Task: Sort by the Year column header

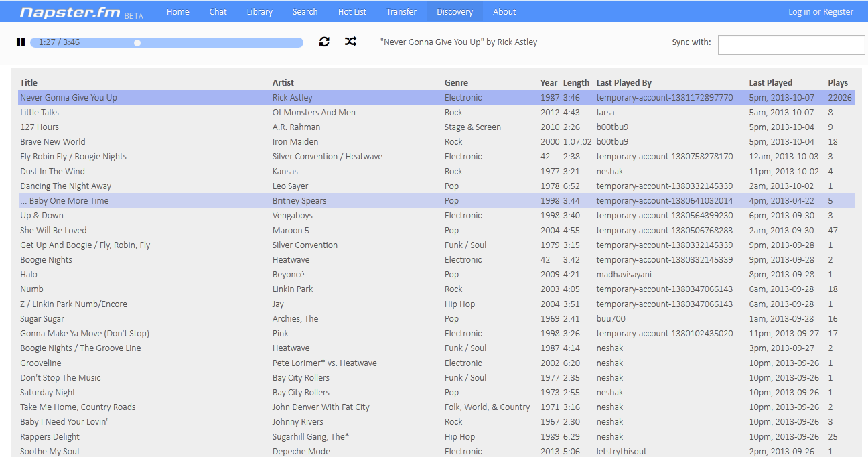Action: coord(549,83)
